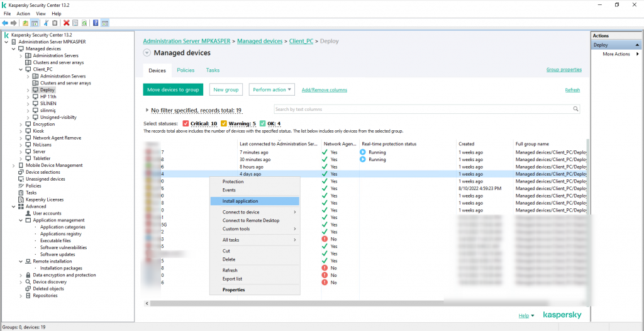Click the Search by text columns field

click(421, 109)
